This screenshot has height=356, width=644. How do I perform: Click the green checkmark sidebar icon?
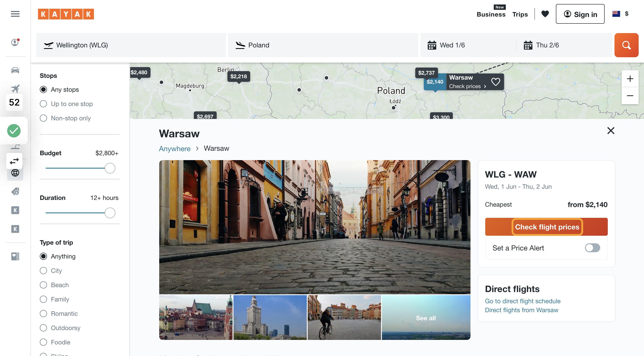tap(14, 131)
